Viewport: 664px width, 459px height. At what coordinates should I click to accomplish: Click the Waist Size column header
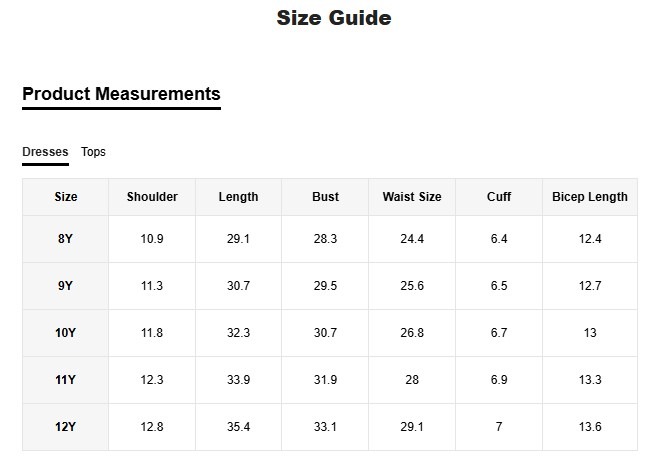412,197
